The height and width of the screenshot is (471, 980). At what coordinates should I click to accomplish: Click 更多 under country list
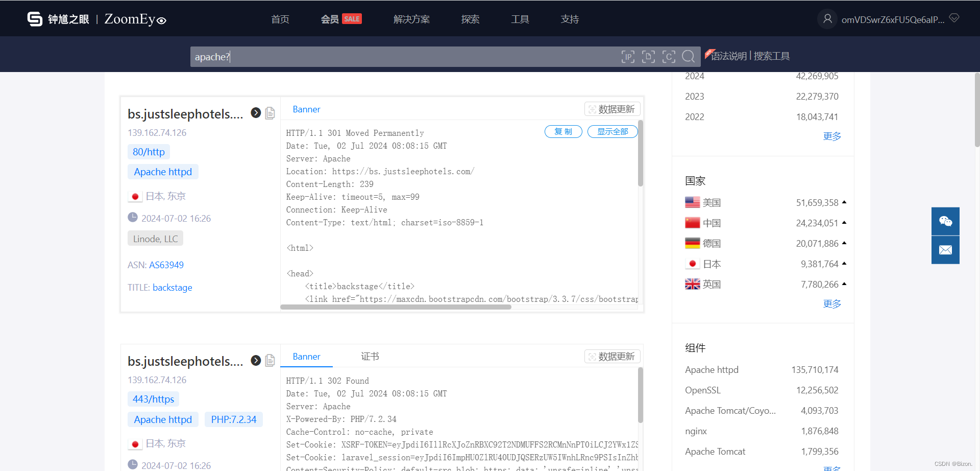(832, 304)
